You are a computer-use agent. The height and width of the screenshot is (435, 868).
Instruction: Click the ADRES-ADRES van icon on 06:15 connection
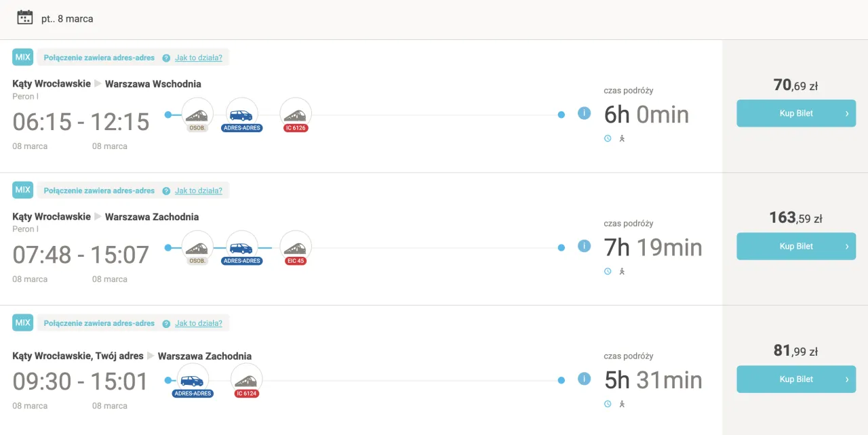[241, 114]
